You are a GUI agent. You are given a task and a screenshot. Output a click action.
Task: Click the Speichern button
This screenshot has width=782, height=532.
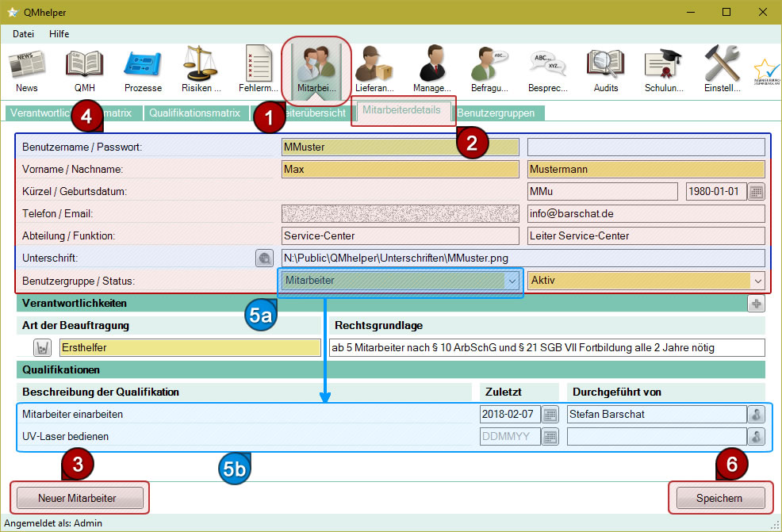(x=719, y=498)
